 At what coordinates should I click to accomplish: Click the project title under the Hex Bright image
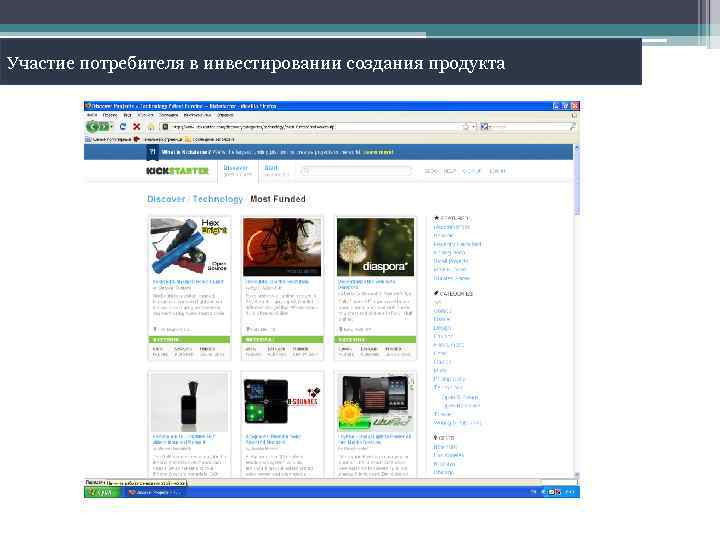coord(188,281)
